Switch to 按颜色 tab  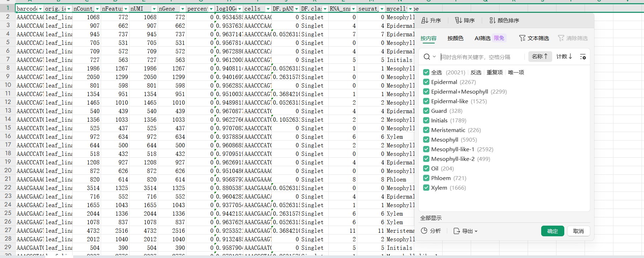tap(455, 38)
